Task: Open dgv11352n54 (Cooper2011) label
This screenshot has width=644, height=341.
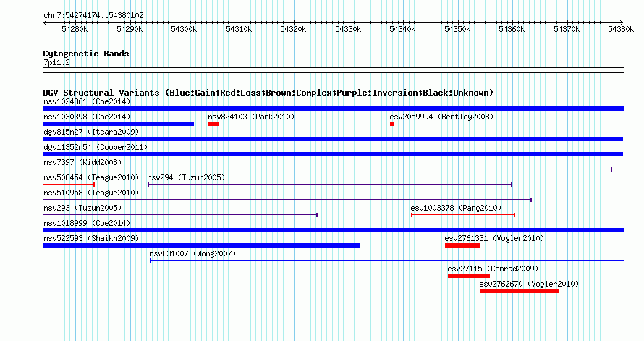Action: coord(96,147)
